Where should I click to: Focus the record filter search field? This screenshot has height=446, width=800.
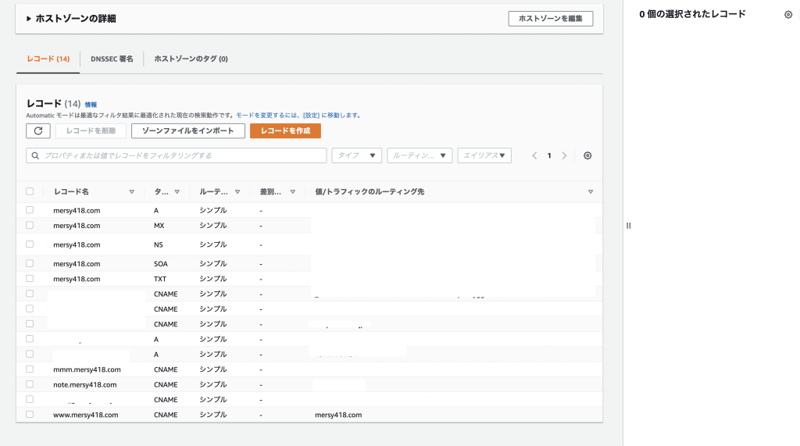point(180,156)
